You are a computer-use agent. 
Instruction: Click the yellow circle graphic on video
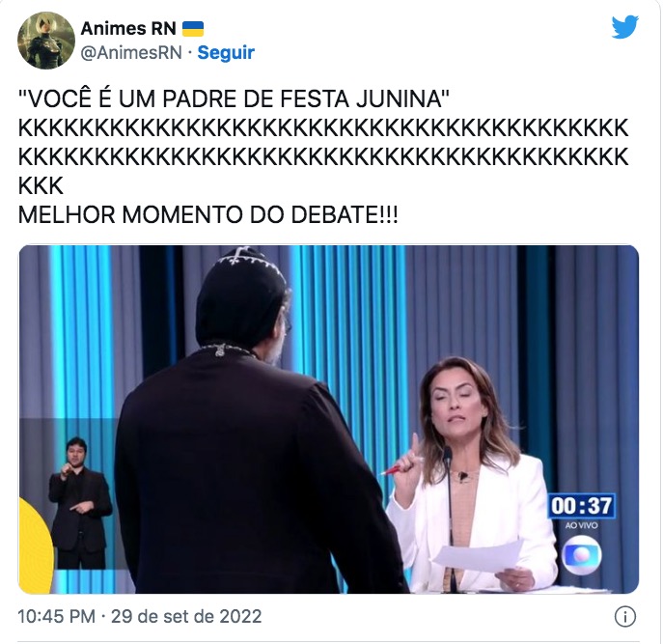point(36,545)
